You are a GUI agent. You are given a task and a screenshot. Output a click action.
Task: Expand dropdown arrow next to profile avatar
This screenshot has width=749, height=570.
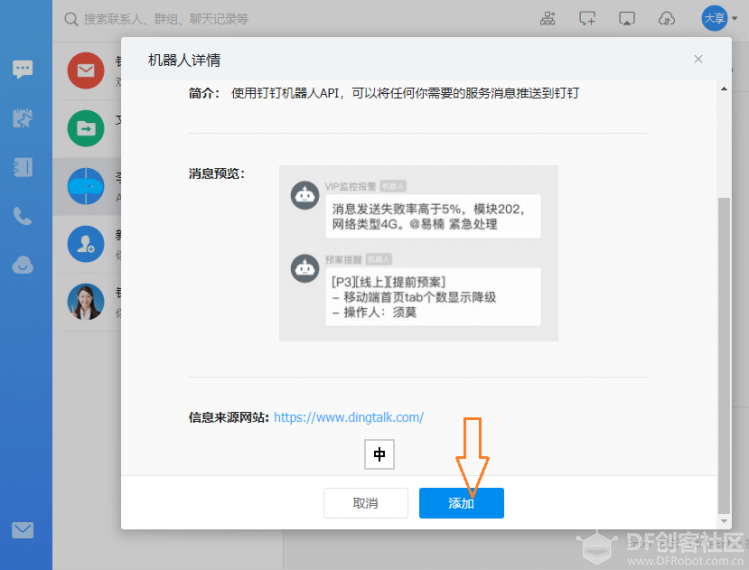[x=735, y=19]
